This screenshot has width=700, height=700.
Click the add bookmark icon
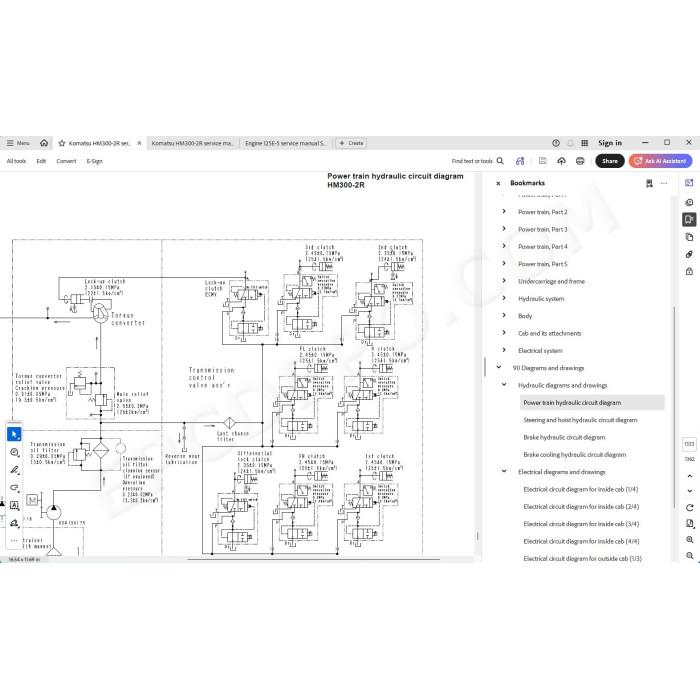pyautogui.click(x=649, y=183)
